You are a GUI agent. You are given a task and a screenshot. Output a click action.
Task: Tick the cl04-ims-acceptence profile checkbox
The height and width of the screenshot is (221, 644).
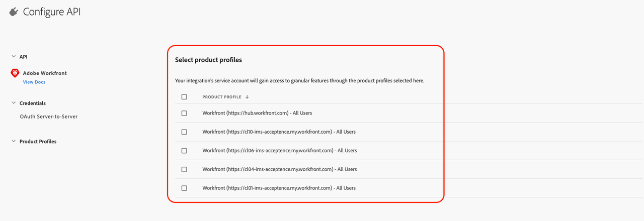coord(184,169)
